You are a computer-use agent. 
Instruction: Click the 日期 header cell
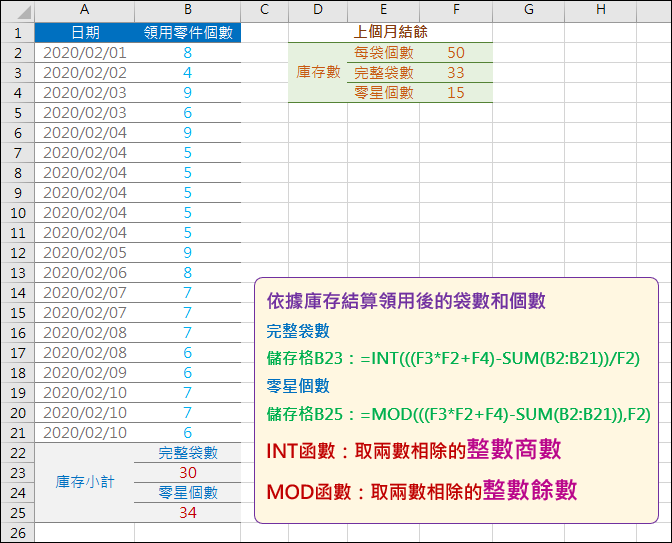84,33
